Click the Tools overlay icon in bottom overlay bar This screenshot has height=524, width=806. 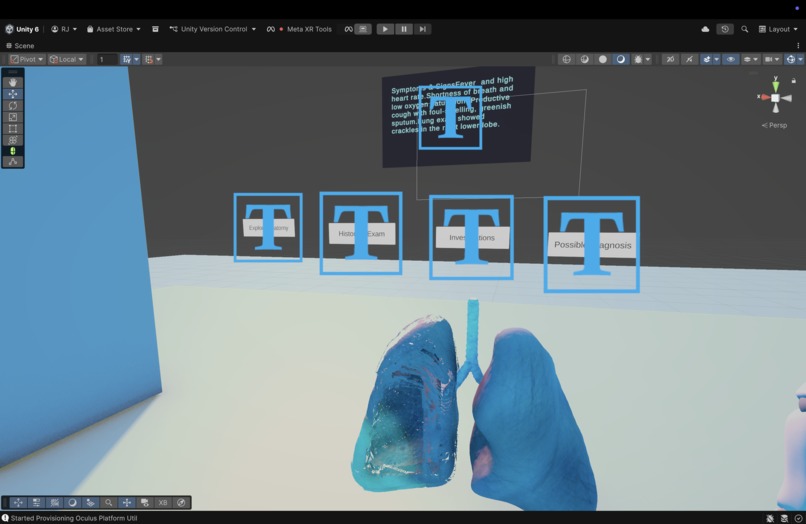tap(18, 502)
